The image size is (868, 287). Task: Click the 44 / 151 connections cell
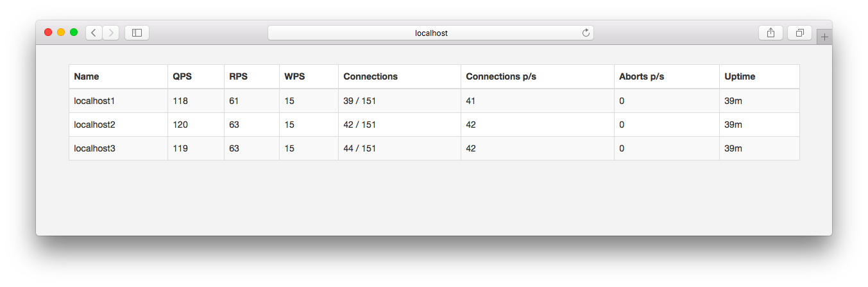(360, 148)
